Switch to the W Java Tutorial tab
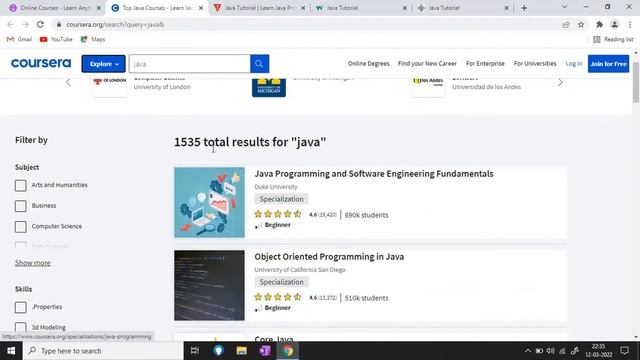The image size is (640, 360). (361, 8)
